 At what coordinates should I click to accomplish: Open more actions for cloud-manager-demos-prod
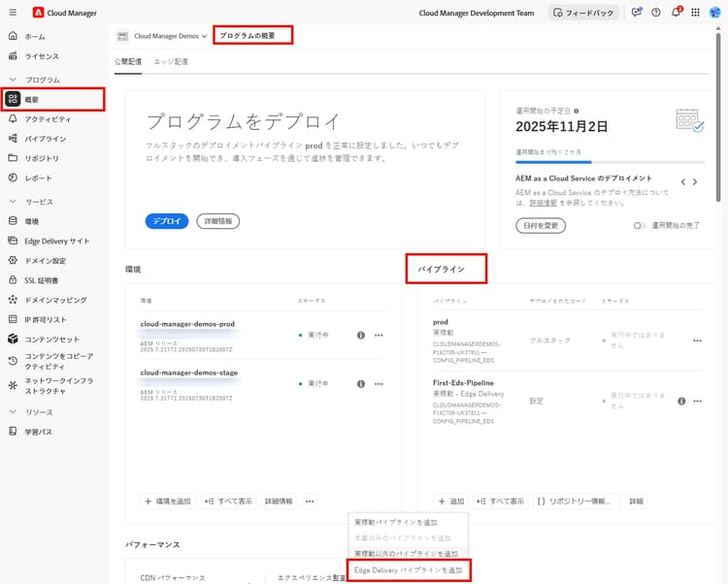[x=379, y=335]
